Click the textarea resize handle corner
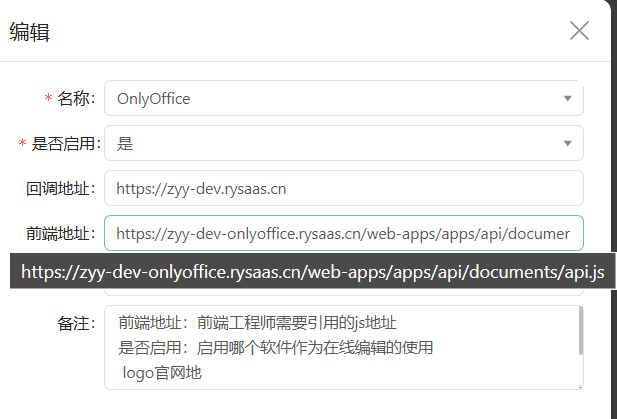Viewport: 617px width, 419px height. (x=580, y=388)
